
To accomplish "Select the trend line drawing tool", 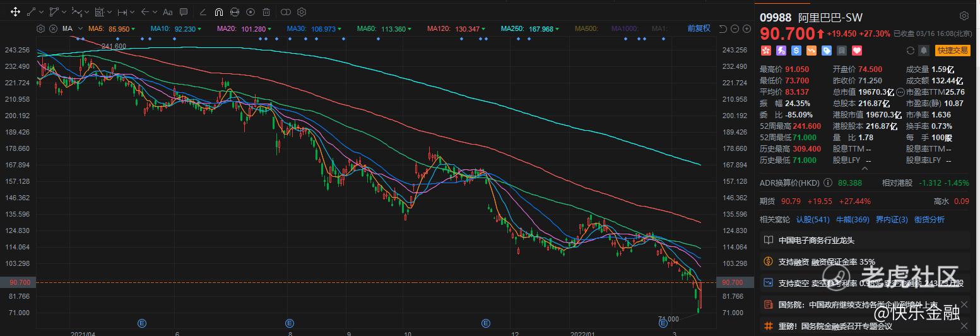I will (32, 11).
